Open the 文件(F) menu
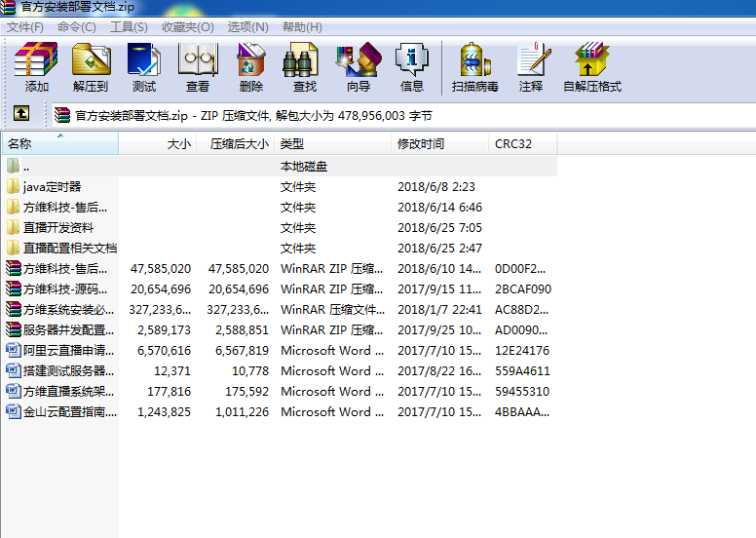Image resolution: width=756 pixels, height=538 pixels. coord(25,27)
